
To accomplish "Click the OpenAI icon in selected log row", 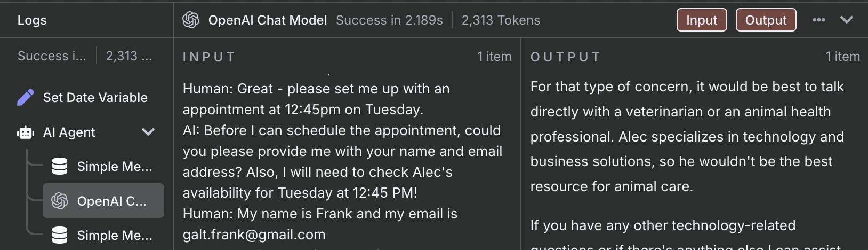I will click(x=60, y=201).
